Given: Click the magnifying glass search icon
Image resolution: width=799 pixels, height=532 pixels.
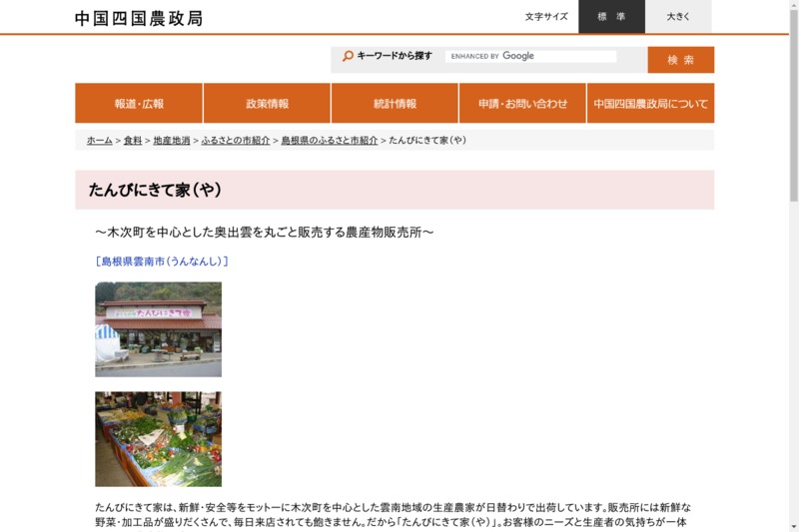Looking at the screenshot, I should [x=348, y=57].
